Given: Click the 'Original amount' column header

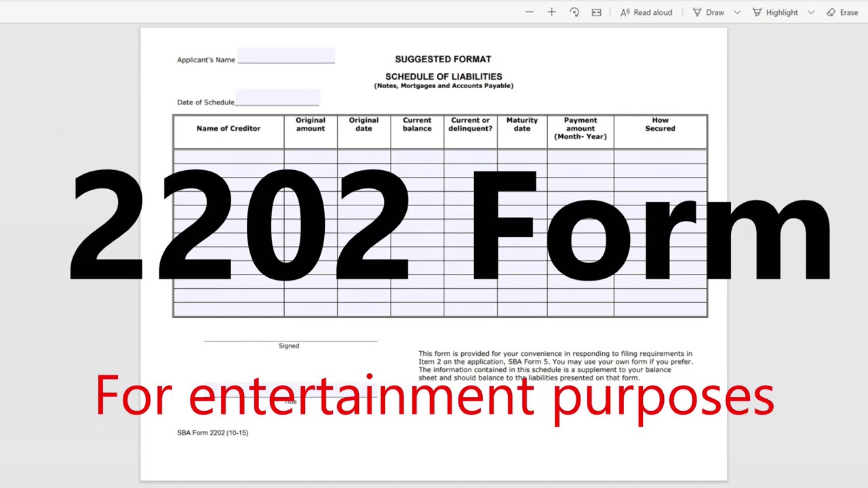Looking at the screenshot, I should click(x=311, y=124).
